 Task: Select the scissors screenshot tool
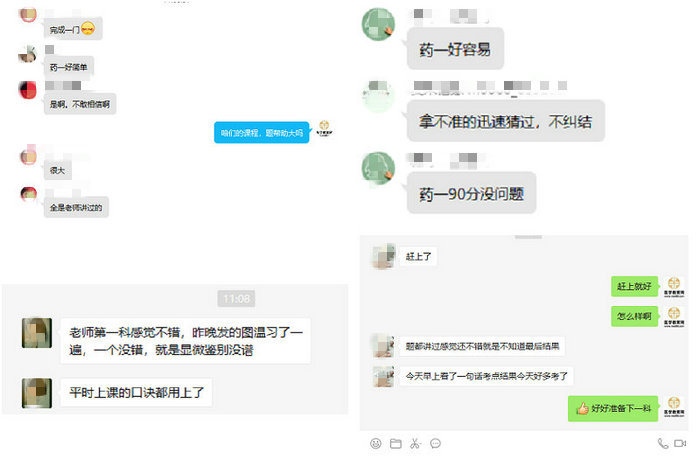pyautogui.click(x=415, y=443)
